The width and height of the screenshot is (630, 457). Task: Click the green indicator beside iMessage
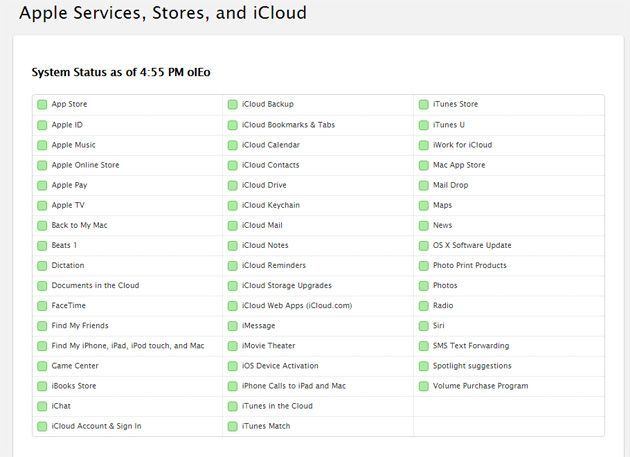[x=232, y=326]
